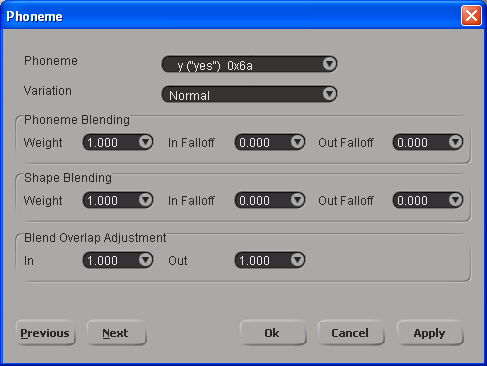Open Phoneme Blending Weight dropdown arrow
This screenshot has height=366, width=487.
coord(146,142)
